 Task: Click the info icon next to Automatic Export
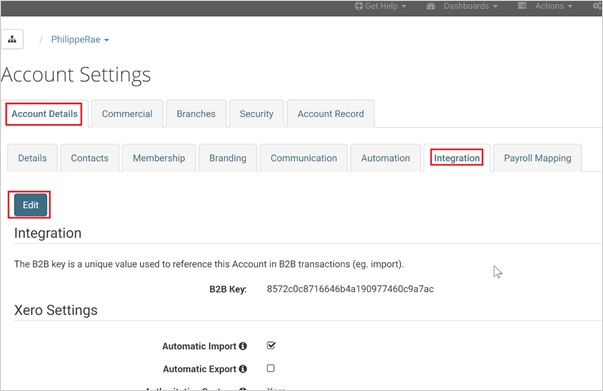pyautogui.click(x=243, y=369)
